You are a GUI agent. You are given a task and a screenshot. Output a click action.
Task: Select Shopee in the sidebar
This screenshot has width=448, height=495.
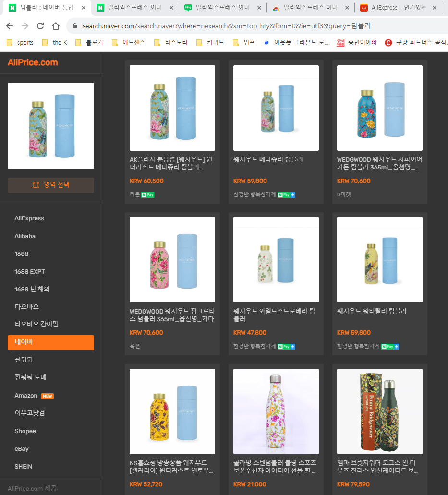[25, 431]
